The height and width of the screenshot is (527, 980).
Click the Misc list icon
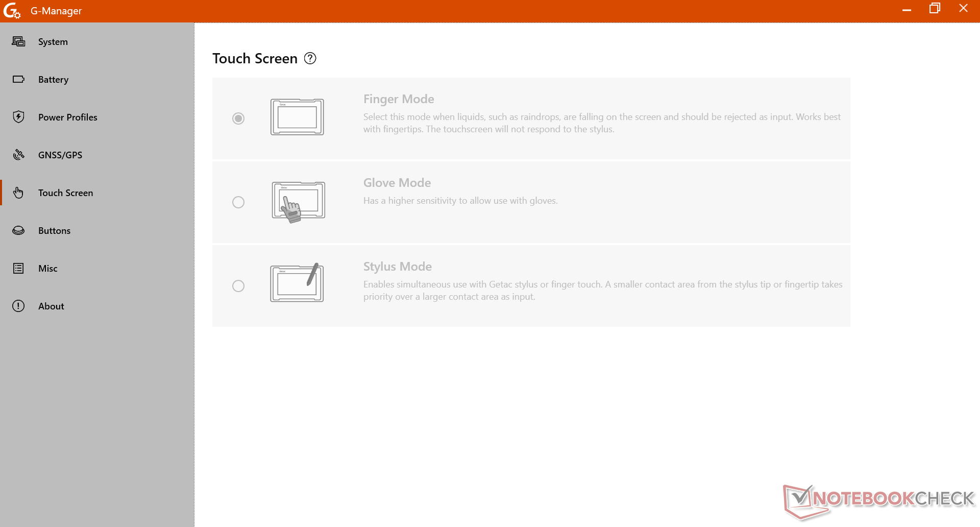(x=18, y=268)
